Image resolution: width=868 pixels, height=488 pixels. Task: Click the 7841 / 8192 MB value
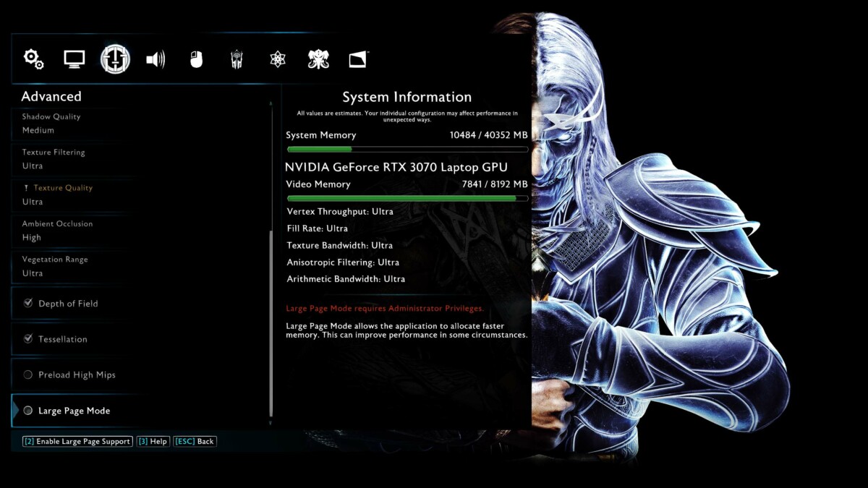495,184
